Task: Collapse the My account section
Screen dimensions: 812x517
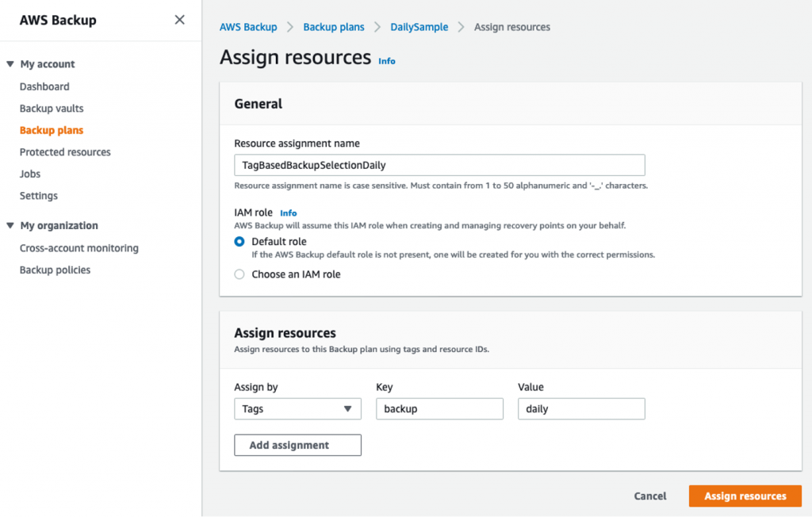Action: [x=10, y=64]
